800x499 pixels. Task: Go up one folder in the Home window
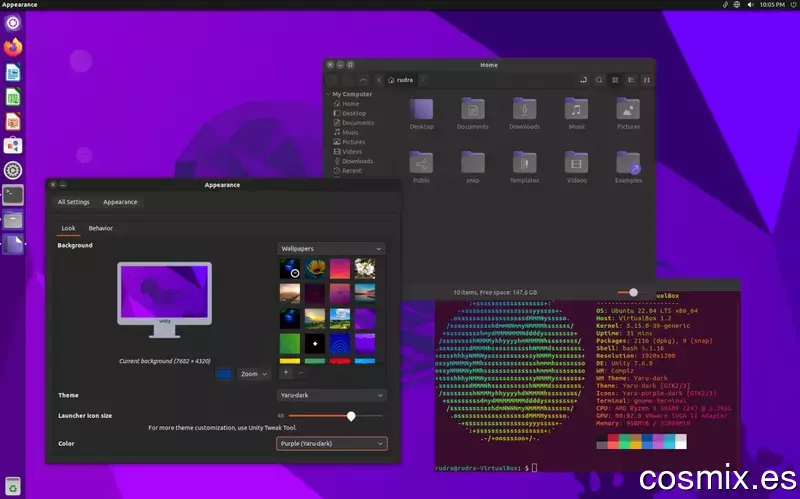tap(363, 80)
